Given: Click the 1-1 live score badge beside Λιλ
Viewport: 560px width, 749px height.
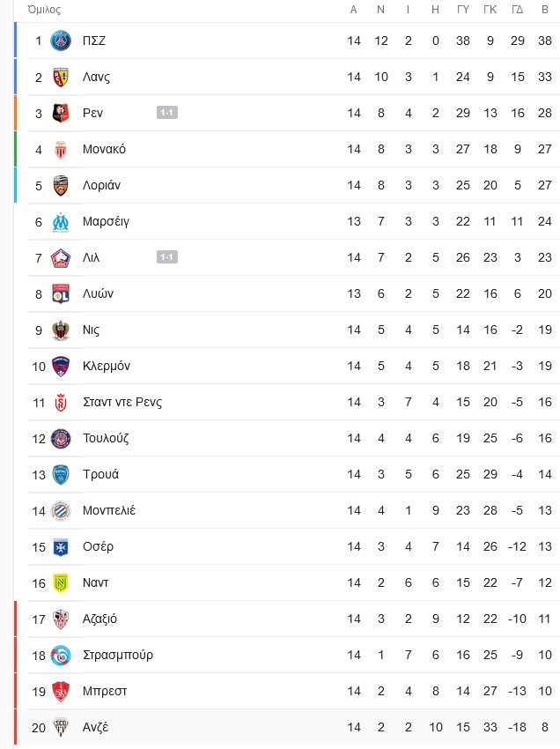Looking at the screenshot, I should 167,257.
